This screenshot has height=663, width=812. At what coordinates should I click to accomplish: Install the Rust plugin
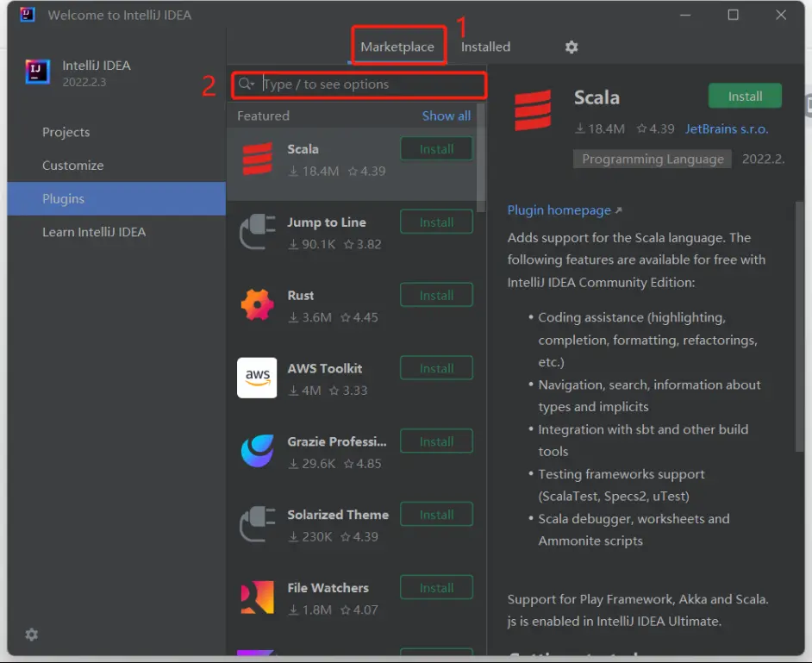[436, 295]
